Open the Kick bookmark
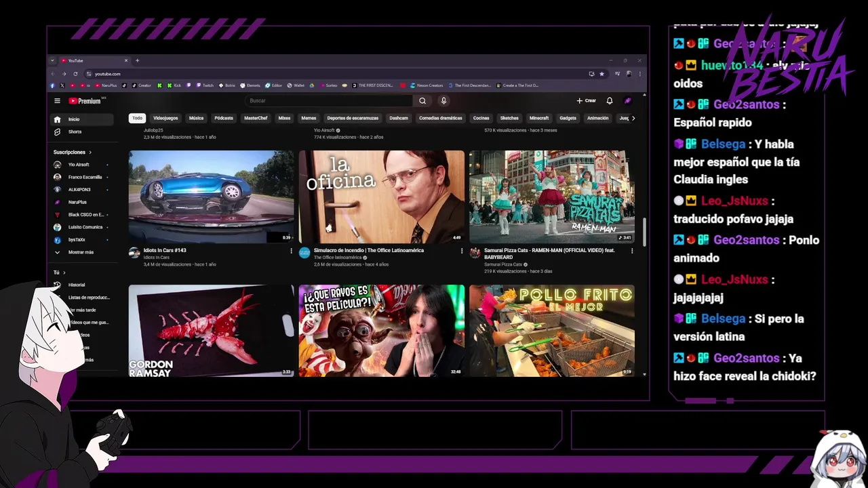The height and width of the screenshot is (488, 868). point(174,85)
